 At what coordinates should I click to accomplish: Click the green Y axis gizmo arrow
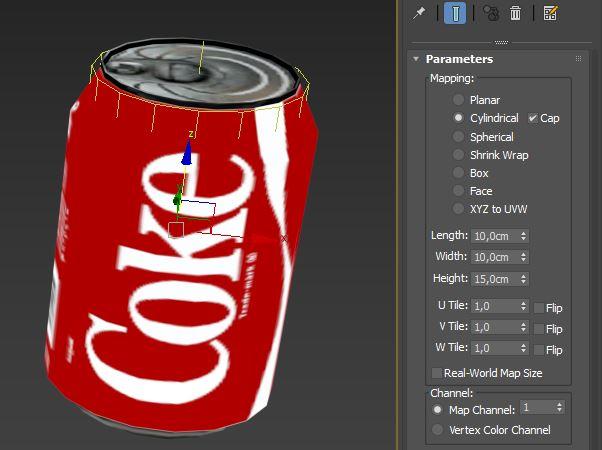click(x=177, y=199)
